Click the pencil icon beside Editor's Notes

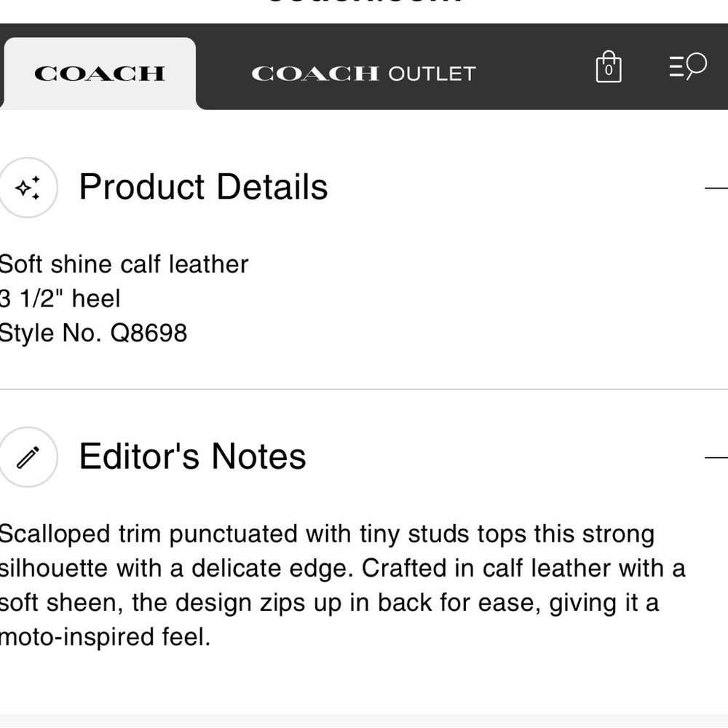click(29, 457)
